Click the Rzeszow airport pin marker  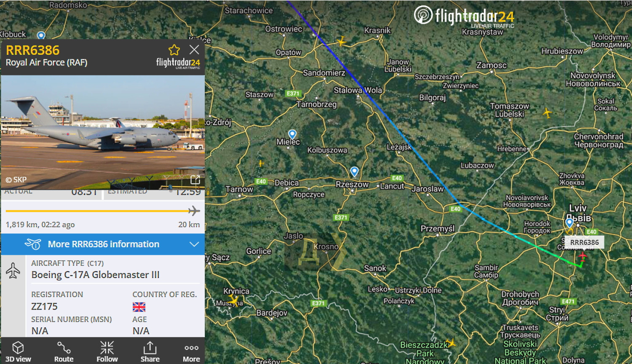354,171
